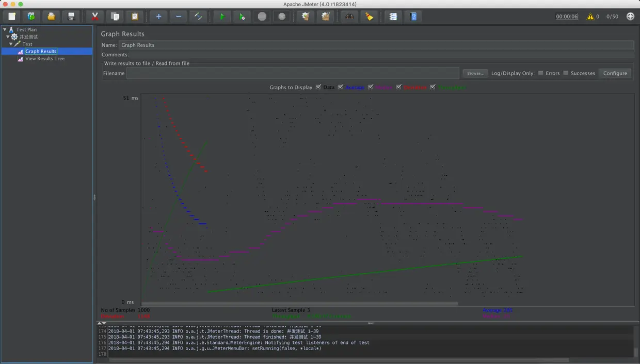Click the New test plan icon
Screen dimensions: 640x364
tap(12, 16)
